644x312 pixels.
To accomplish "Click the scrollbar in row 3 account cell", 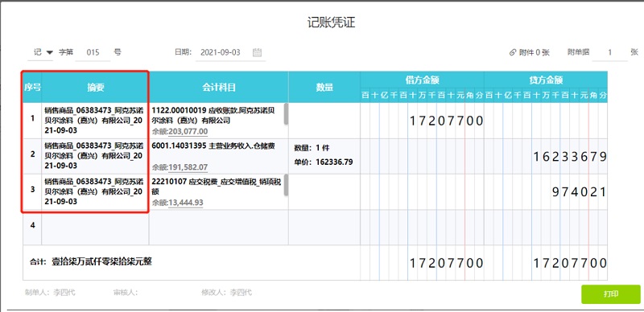I will [x=286, y=185].
